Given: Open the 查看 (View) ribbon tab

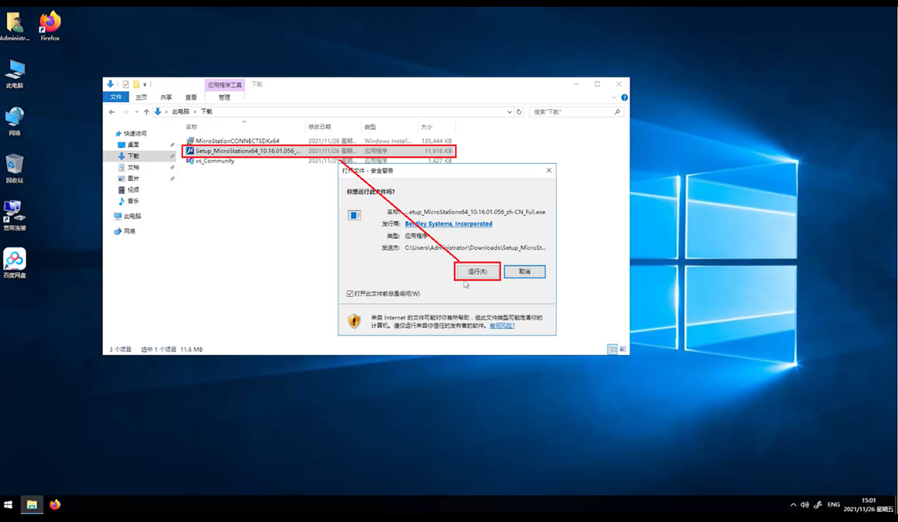Looking at the screenshot, I should coord(191,97).
